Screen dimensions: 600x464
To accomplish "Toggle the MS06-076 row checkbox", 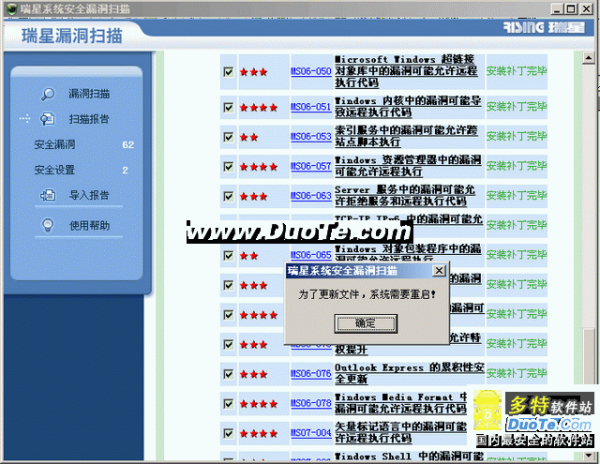I will point(228,374).
